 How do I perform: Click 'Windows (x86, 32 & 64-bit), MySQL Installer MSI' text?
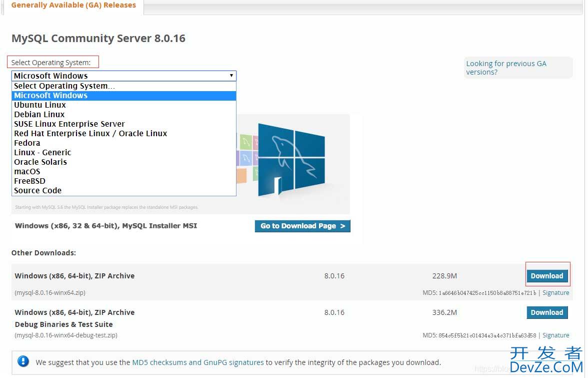click(x=106, y=226)
